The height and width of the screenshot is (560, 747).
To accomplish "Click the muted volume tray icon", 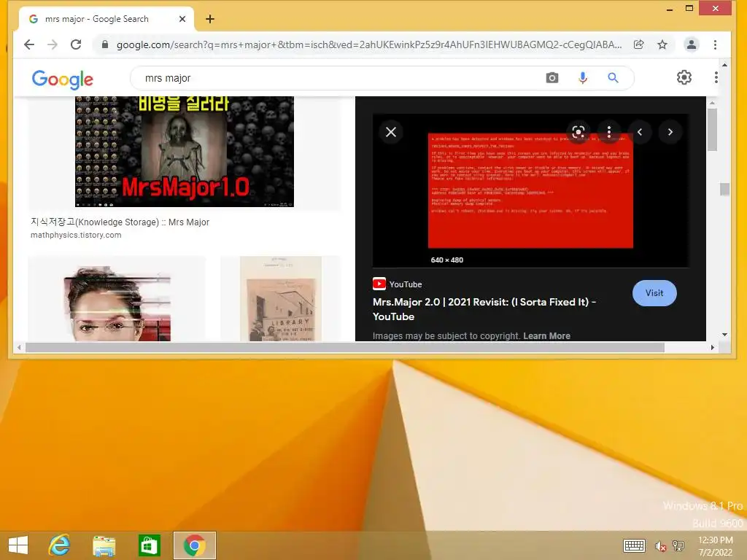I will coord(660,546).
